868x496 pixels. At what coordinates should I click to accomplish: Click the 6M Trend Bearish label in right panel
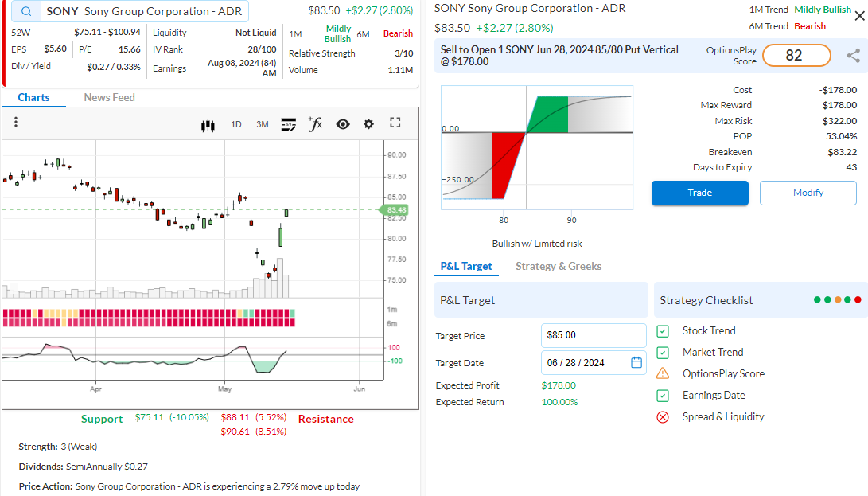pos(810,26)
